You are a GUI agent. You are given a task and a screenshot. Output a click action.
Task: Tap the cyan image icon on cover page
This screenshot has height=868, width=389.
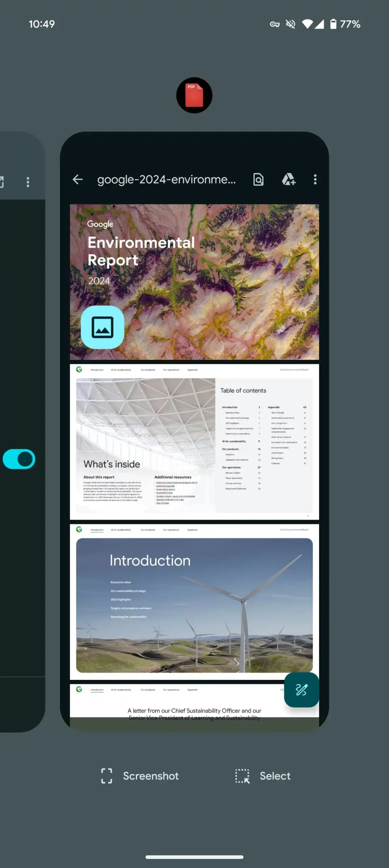(102, 327)
